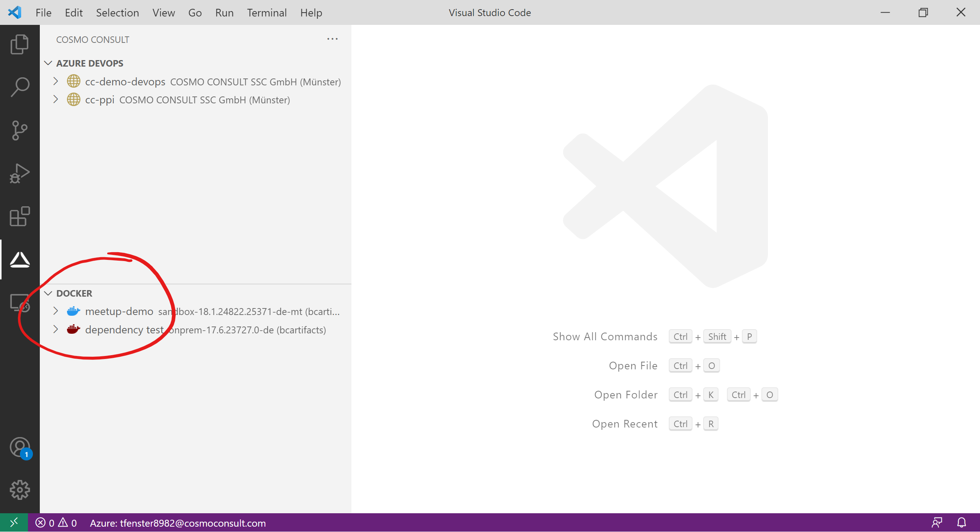Viewport: 980px width, 532px height.
Task: Click the Azure account status bar entry
Action: (178, 523)
